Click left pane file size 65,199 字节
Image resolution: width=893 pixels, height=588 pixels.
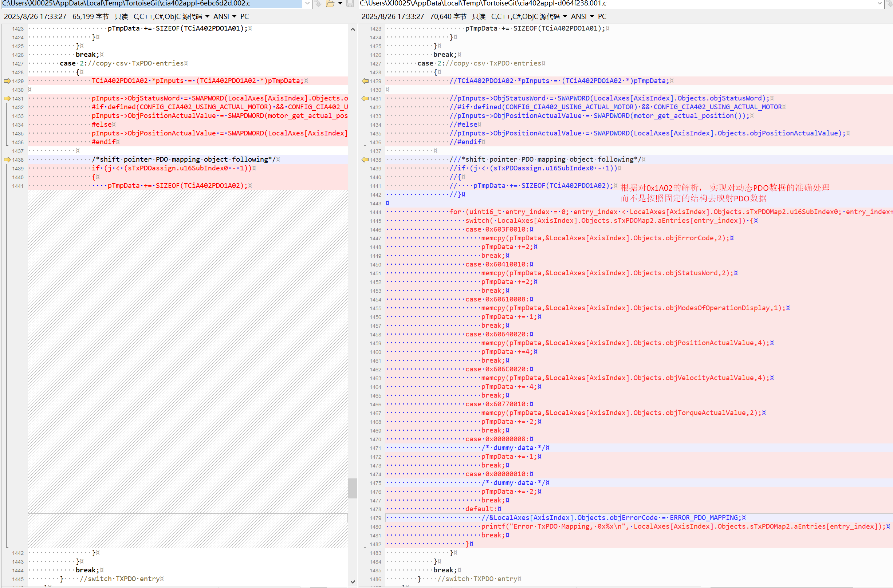[x=90, y=16]
